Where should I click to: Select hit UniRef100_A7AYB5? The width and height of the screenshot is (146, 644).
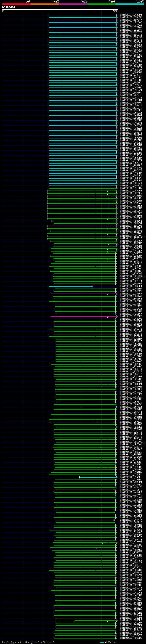[131, 367]
